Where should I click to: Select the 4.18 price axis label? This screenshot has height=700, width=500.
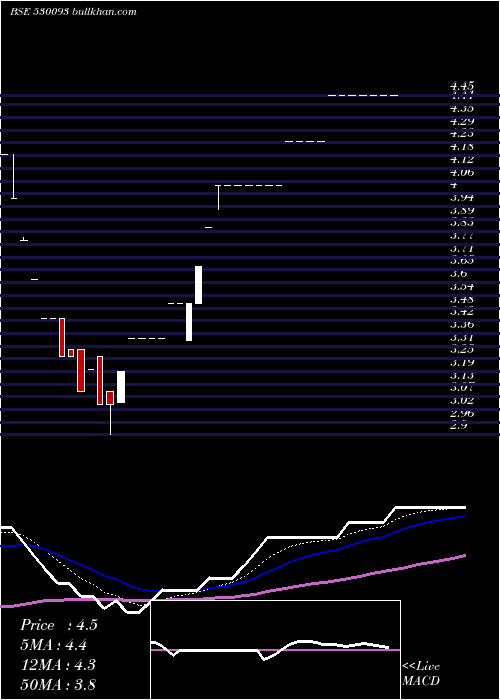click(x=462, y=147)
